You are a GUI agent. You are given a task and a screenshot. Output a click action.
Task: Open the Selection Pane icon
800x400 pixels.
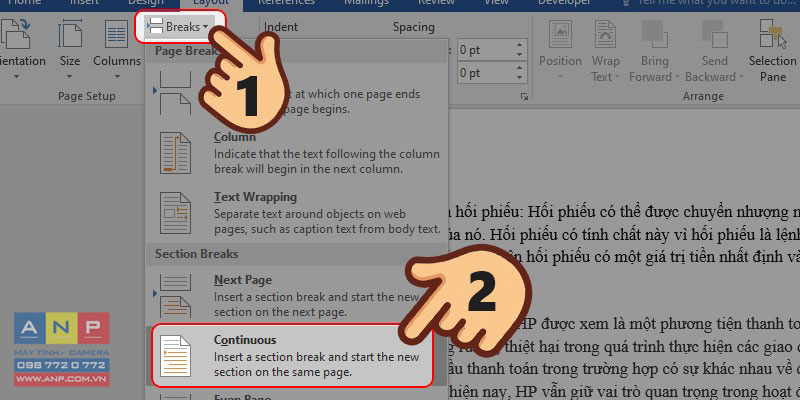coord(772,35)
